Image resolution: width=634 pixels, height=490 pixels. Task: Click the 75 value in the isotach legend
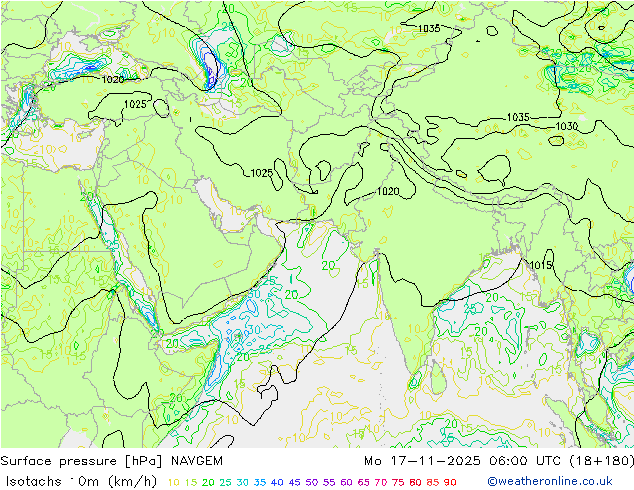pyautogui.click(x=398, y=482)
